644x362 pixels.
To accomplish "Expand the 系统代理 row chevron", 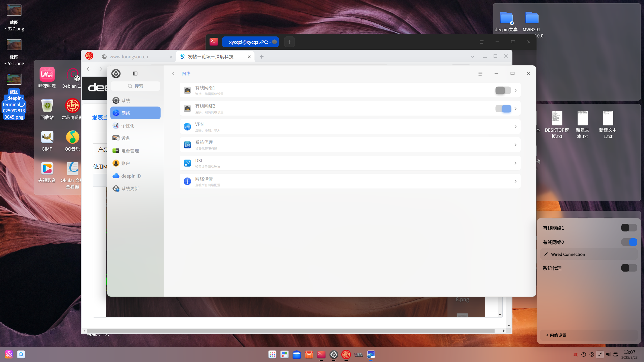I will 515,145.
